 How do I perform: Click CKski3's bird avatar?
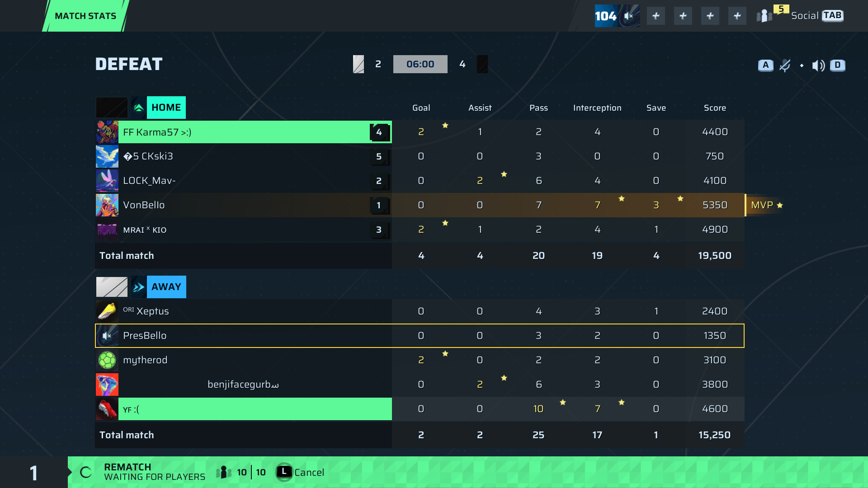tap(107, 156)
